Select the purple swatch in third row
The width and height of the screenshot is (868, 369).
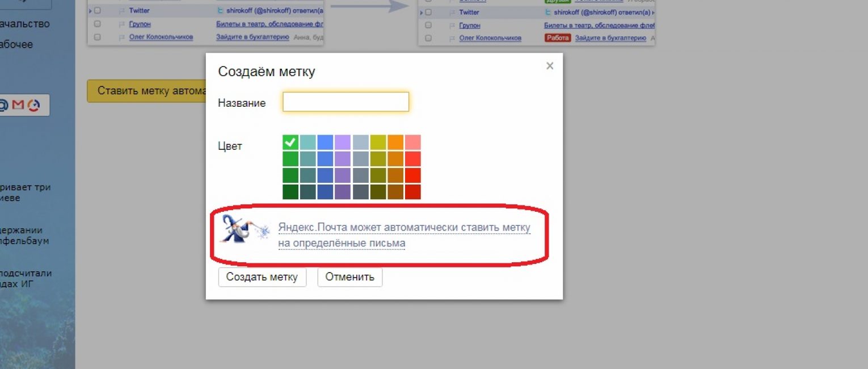point(343,175)
